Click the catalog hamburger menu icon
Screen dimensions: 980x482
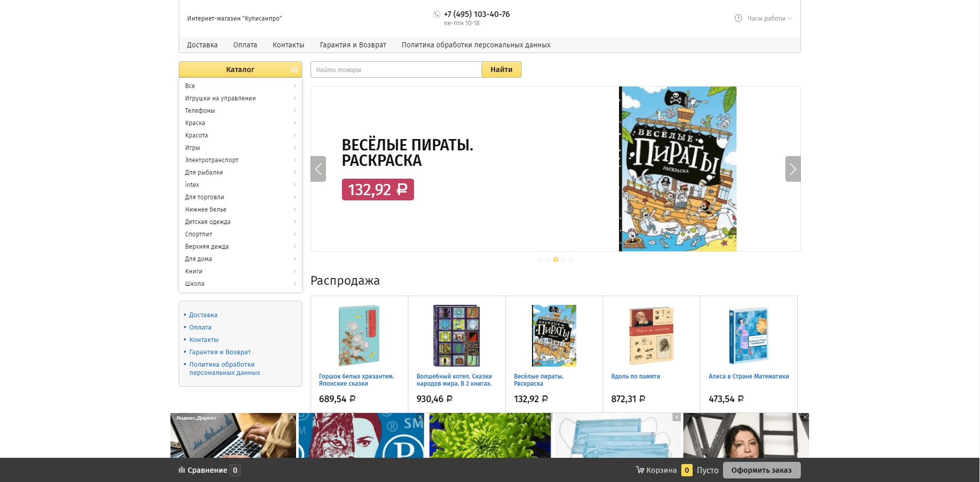pos(294,70)
